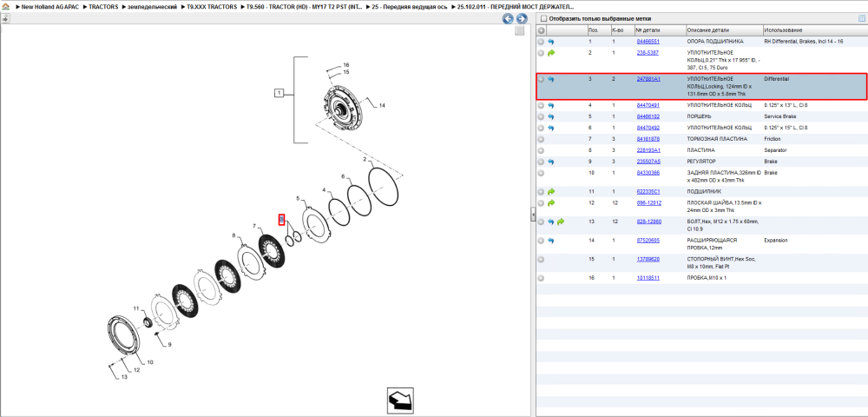Click the blue arrow for РЕГУЛЯТОР row
This screenshot has height=417, width=868.
[x=551, y=162]
